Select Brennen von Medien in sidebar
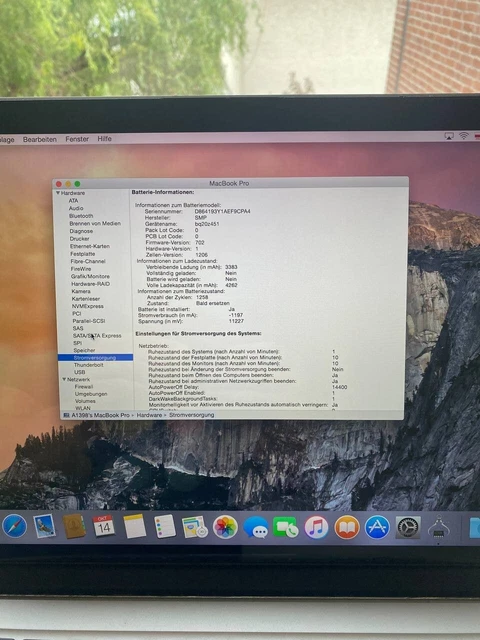Image resolution: width=480 pixels, height=640 pixels. 95,223
